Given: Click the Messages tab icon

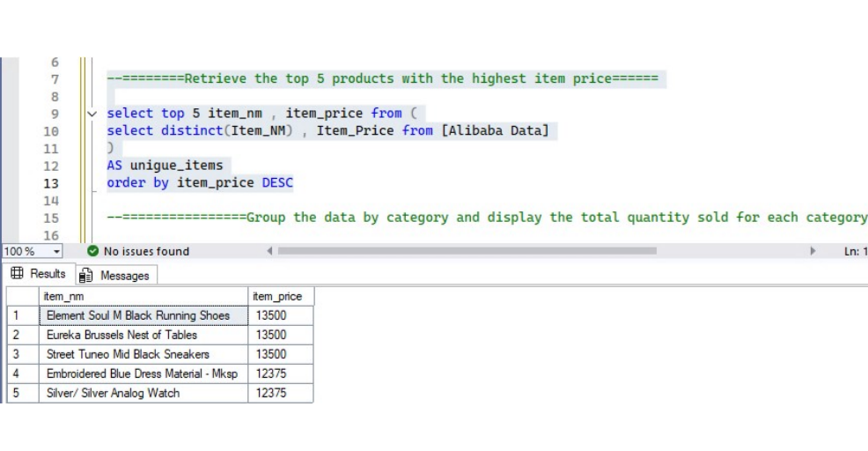Looking at the screenshot, I should [x=87, y=276].
